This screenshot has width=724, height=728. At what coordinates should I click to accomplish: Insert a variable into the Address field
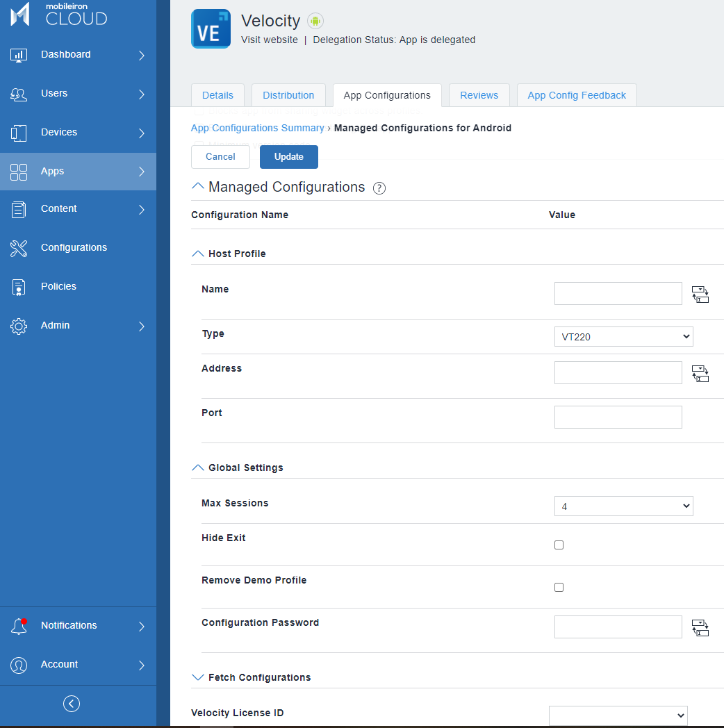pos(700,374)
